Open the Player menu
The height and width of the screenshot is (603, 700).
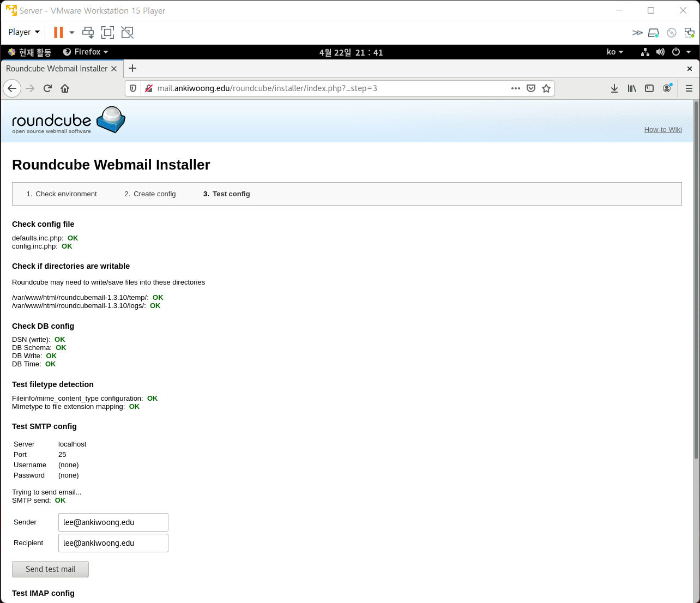click(24, 32)
